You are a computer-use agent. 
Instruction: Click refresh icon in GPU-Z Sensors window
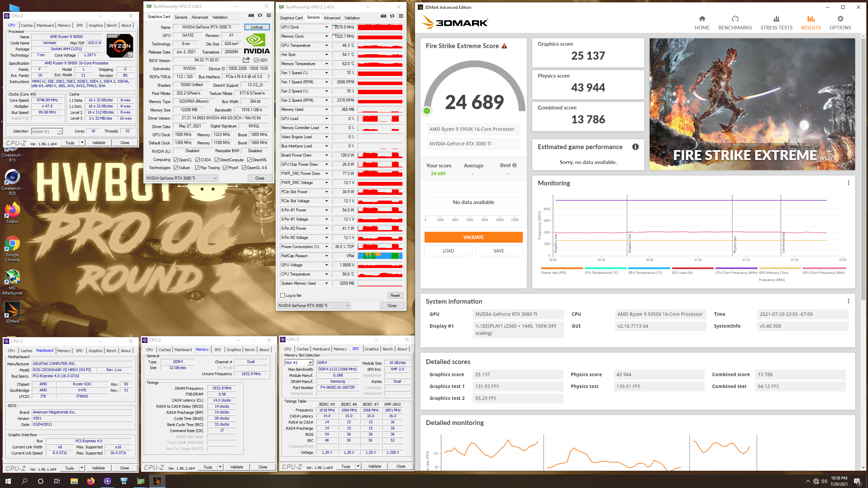pyautogui.click(x=392, y=16)
